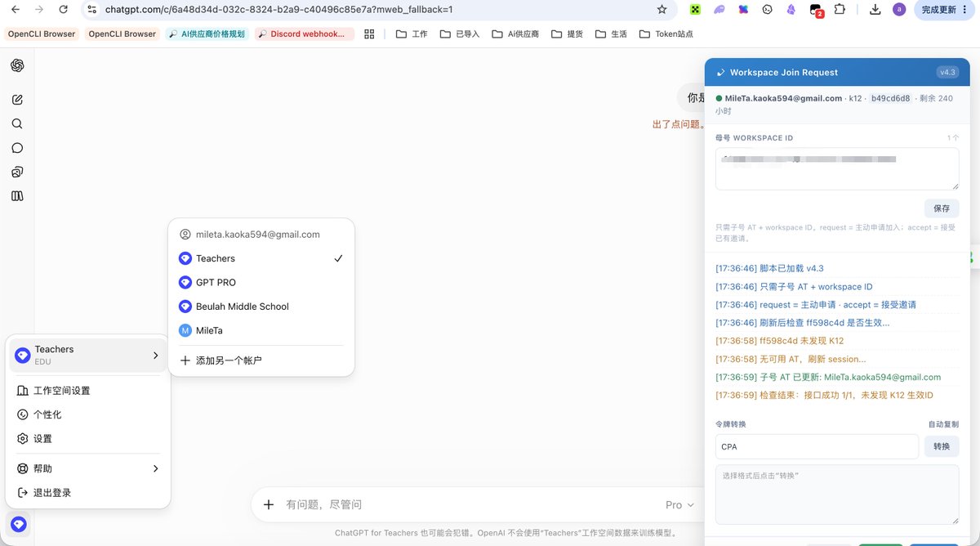Select the Teachers workspace
This screenshot has width=980, height=546.
pos(261,258)
